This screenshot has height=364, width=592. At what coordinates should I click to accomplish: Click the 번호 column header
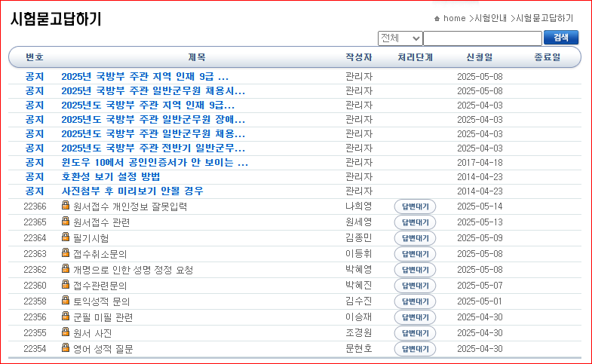tap(35, 57)
